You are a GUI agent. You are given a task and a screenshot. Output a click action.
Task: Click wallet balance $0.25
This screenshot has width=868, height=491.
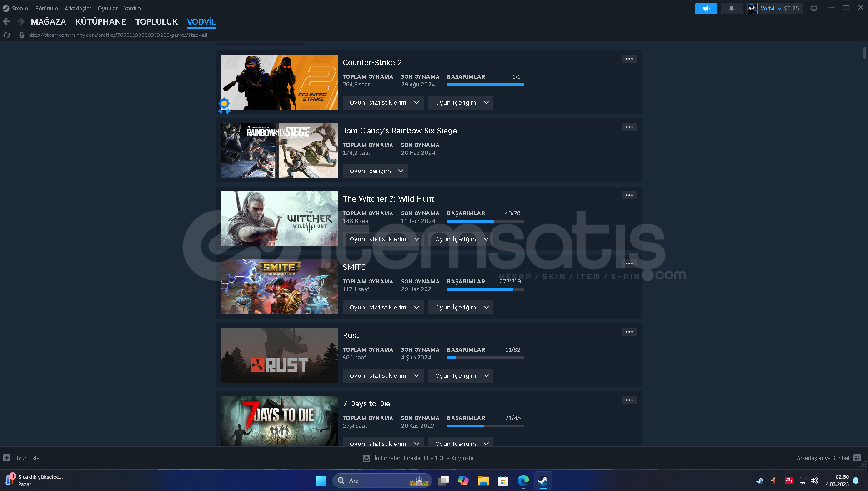(791, 9)
